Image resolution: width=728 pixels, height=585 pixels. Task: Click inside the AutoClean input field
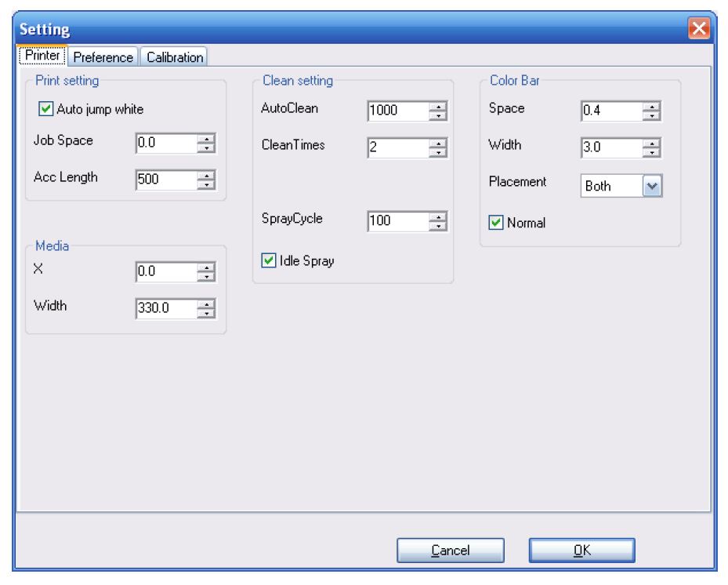pos(397,111)
